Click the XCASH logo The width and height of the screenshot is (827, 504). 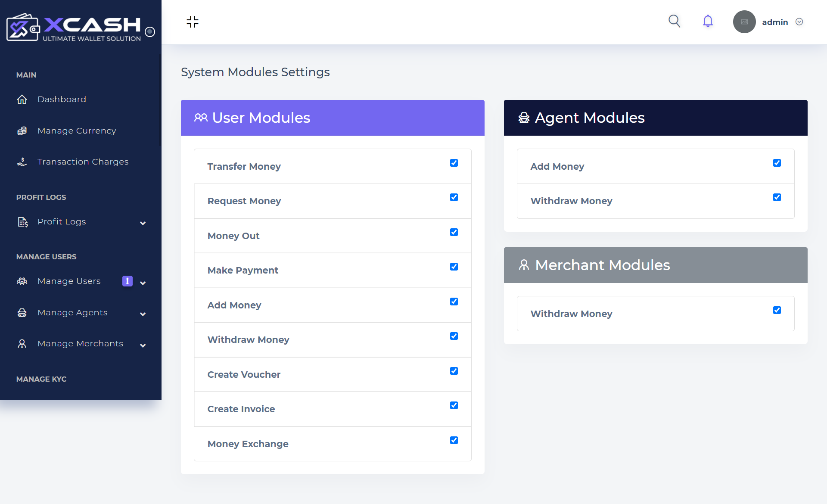[x=74, y=27]
